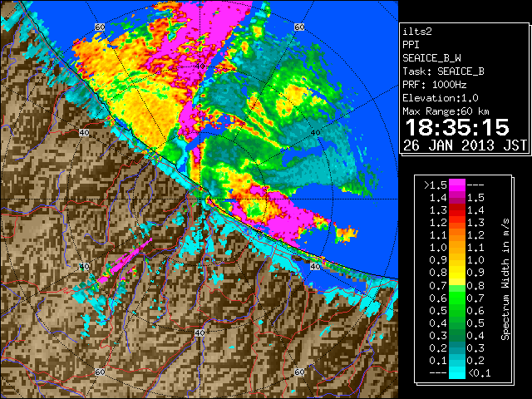Click the '60' range ring label in northeast

(x=299, y=27)
